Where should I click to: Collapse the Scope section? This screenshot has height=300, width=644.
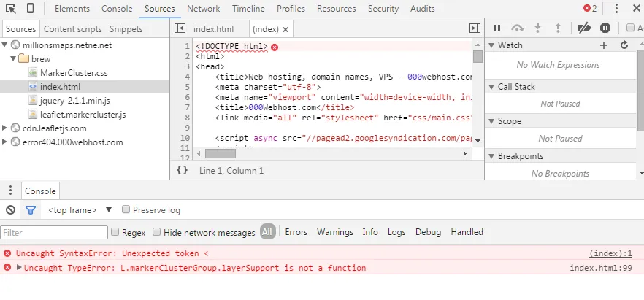(x=491, y=121)
